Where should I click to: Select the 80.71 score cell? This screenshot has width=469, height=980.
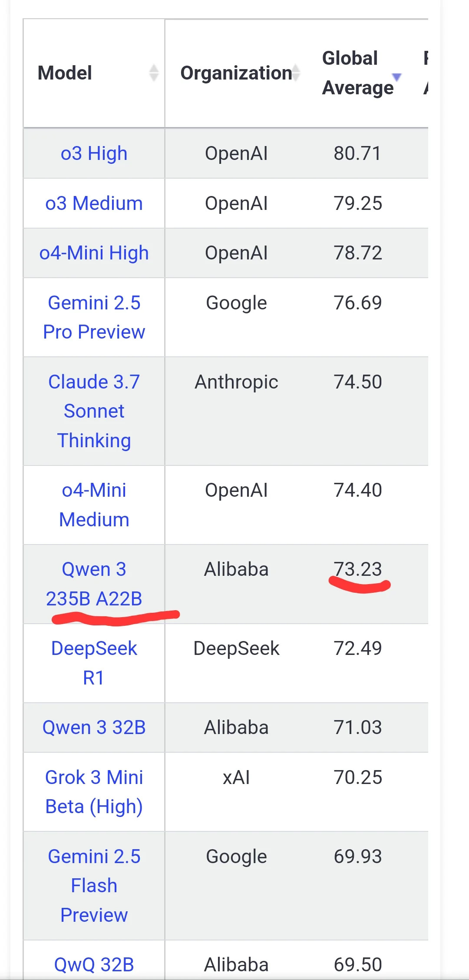[358, 153]
